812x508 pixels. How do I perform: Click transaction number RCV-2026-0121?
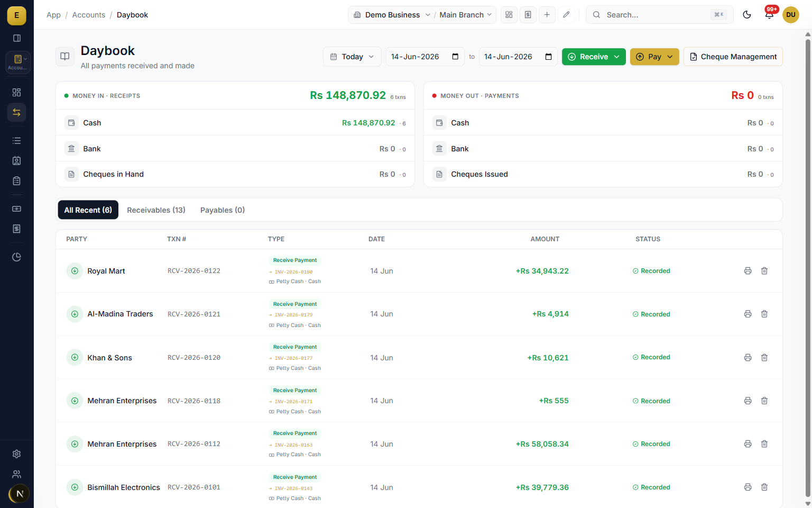tap(194, 314)
